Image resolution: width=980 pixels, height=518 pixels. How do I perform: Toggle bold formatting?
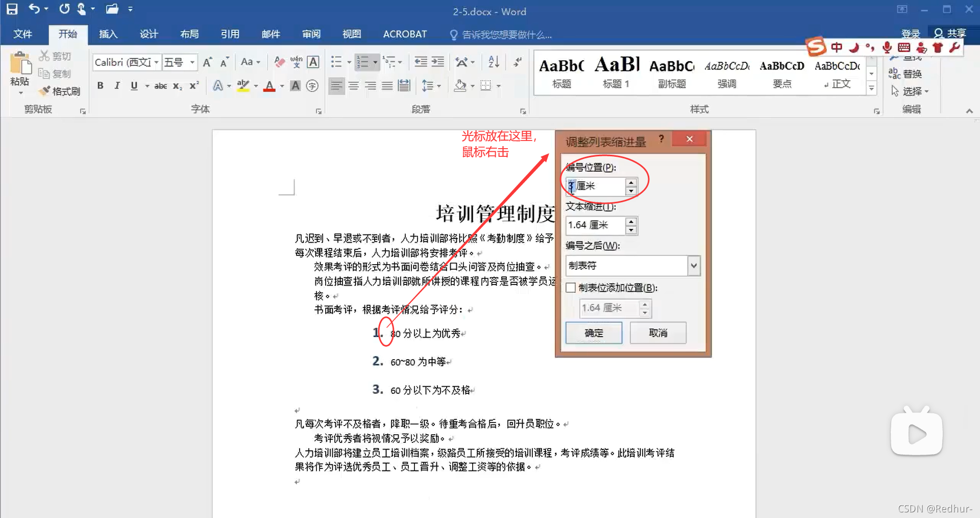tap(100, 86)
